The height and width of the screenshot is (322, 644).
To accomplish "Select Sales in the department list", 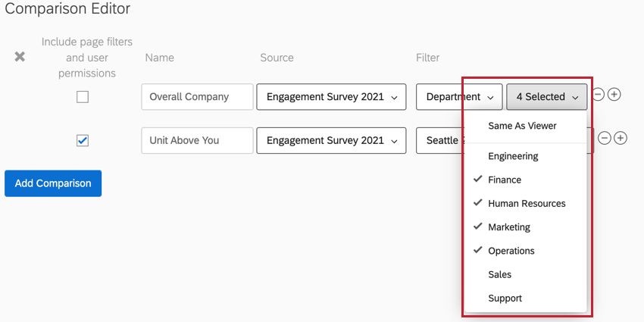I will click(499, 274).
